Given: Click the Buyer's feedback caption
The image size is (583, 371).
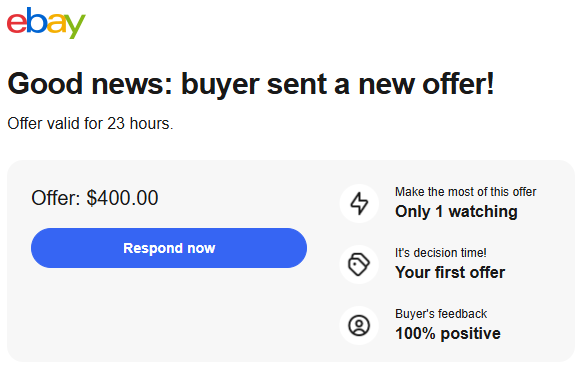Looking at the screenshot, I should pos(441,314).
